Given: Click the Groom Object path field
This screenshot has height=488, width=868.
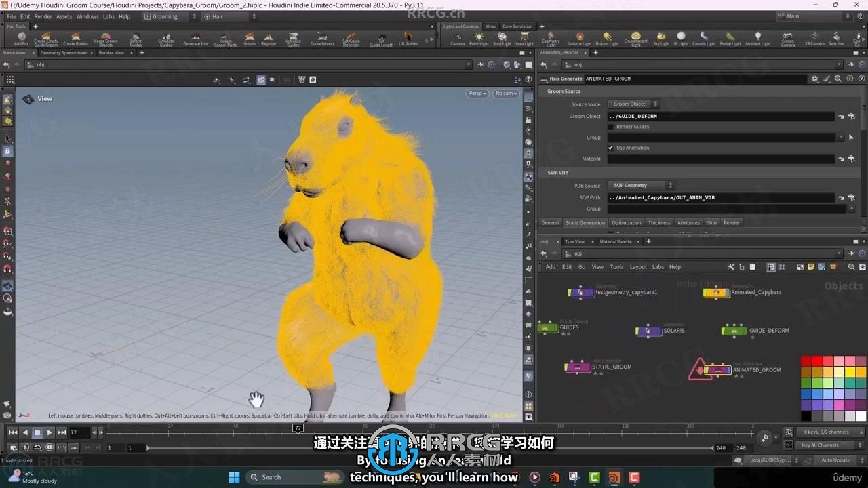Looking at the screenshot, I should pyautogui.click(x=721, y=116).
